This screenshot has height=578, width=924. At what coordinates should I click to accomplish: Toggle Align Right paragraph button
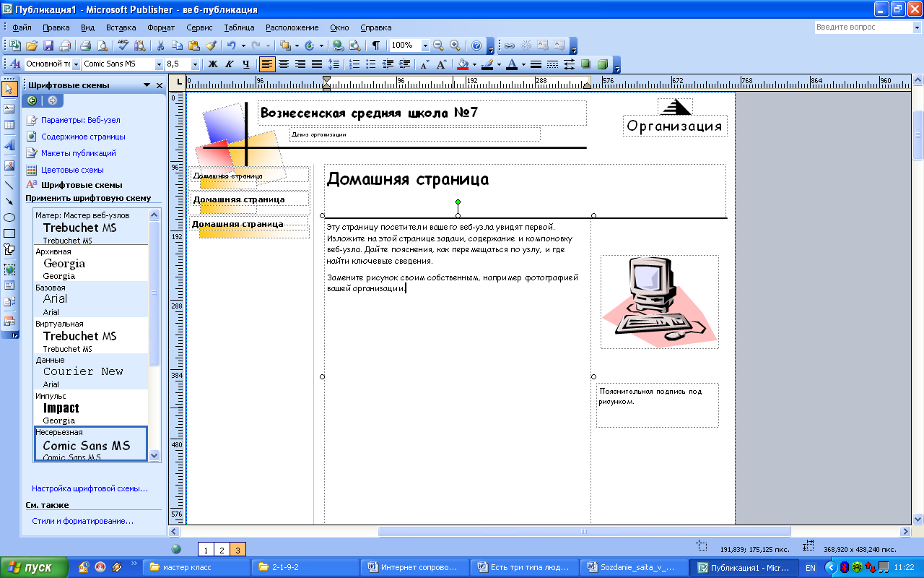click(x=300, y=64)
